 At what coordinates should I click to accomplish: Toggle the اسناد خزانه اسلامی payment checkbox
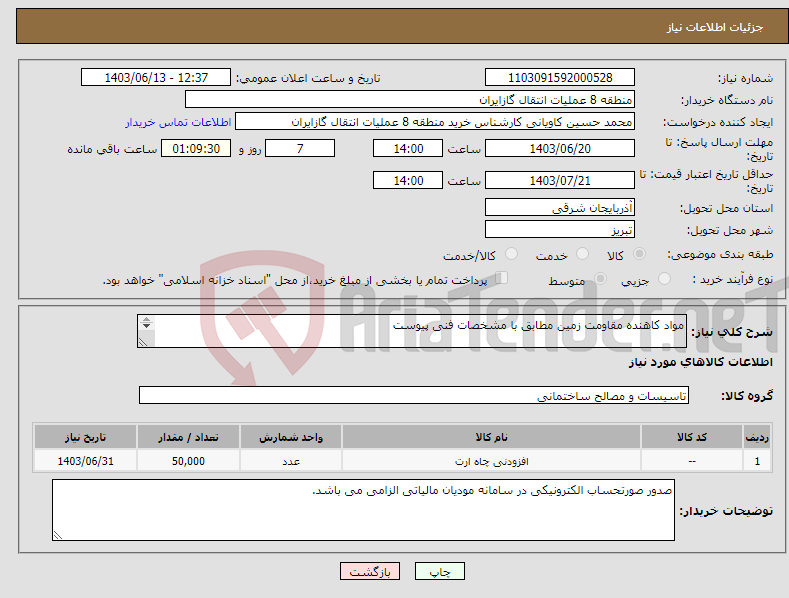[x=502, y=277]
